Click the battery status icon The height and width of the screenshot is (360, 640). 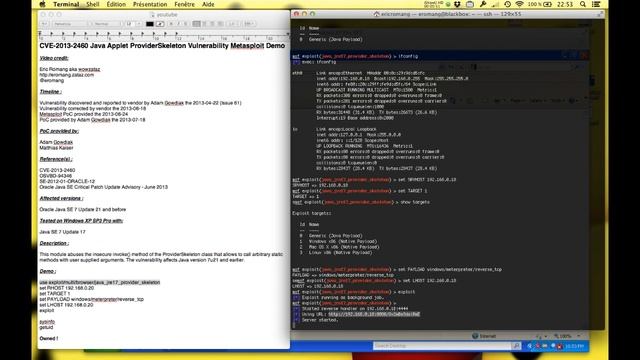click(547, 4)
